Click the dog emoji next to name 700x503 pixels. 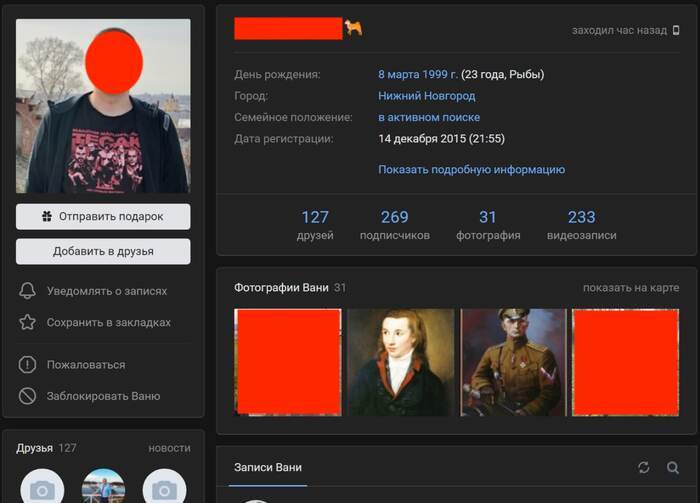click(354, 29)
